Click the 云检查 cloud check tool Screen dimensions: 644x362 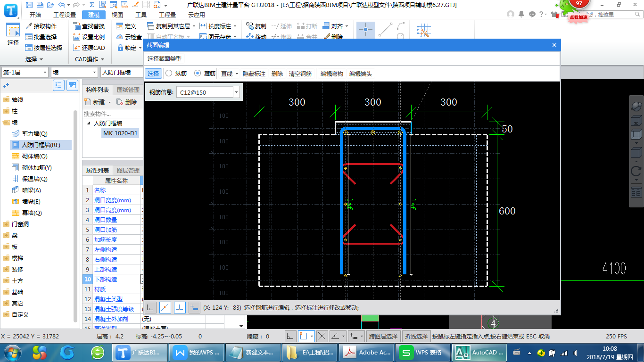tap(129, 37)
